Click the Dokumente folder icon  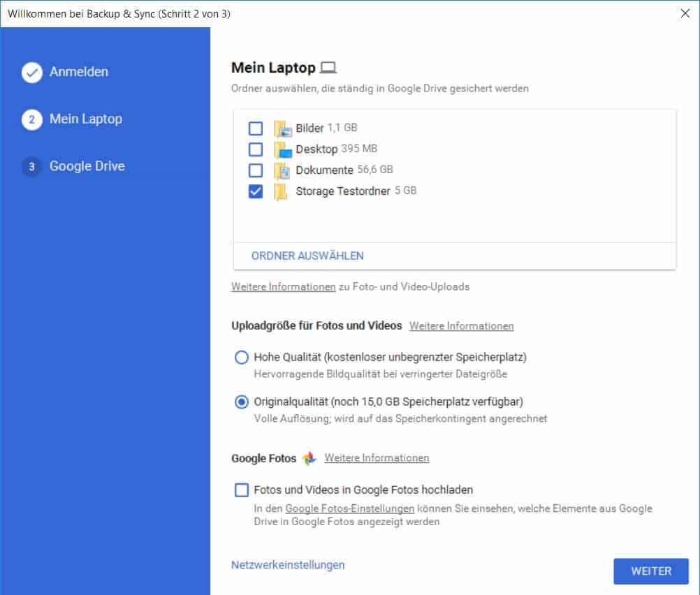point(283,170)
